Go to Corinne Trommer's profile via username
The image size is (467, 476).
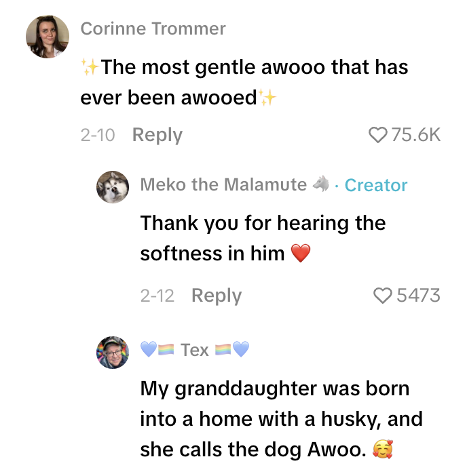[x=153, y=29]
